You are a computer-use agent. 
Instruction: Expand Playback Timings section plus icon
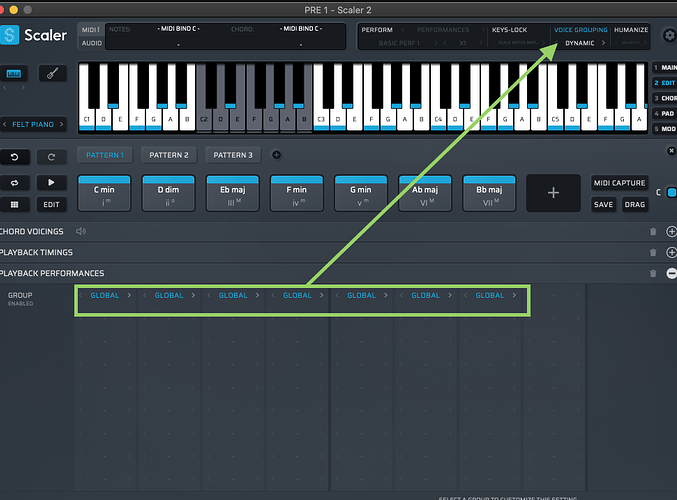671,253
